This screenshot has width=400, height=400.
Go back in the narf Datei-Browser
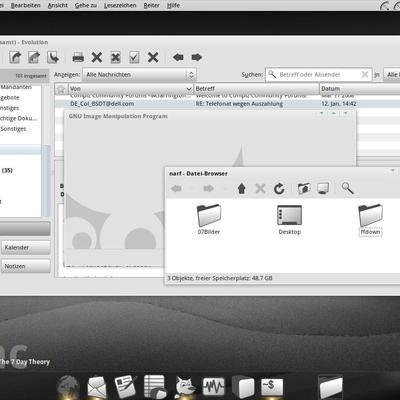click(x=176, y=189)
